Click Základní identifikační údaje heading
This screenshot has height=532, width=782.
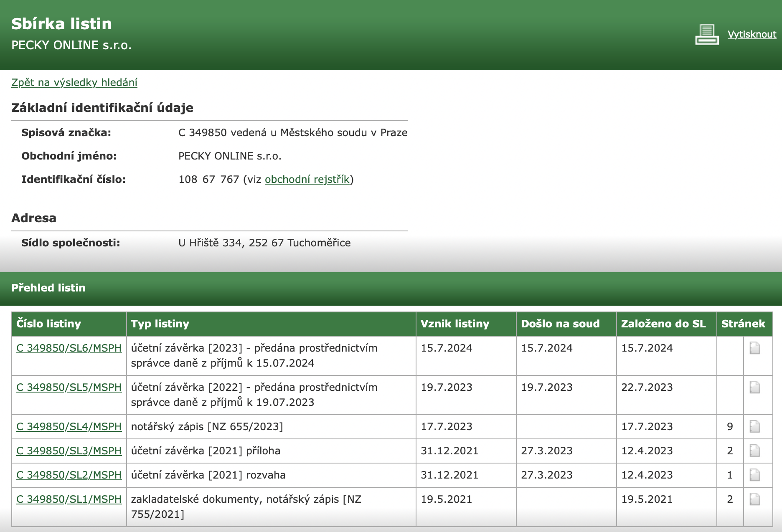click(102, 108)
